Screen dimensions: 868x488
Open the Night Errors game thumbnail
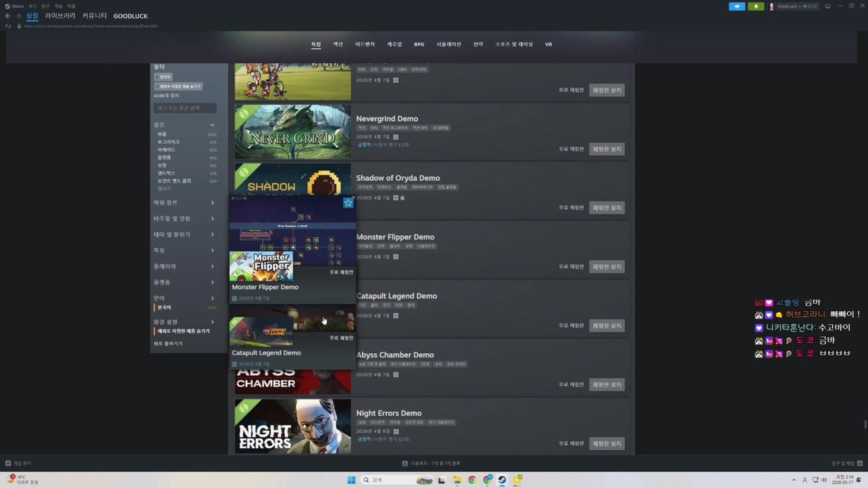pyautogui.click(x=292, y=426)
